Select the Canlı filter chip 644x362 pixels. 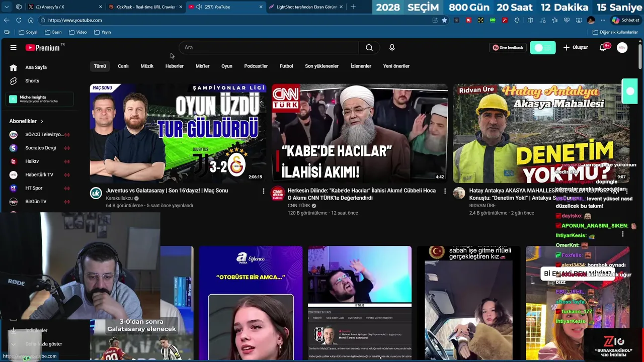point(123,66)
